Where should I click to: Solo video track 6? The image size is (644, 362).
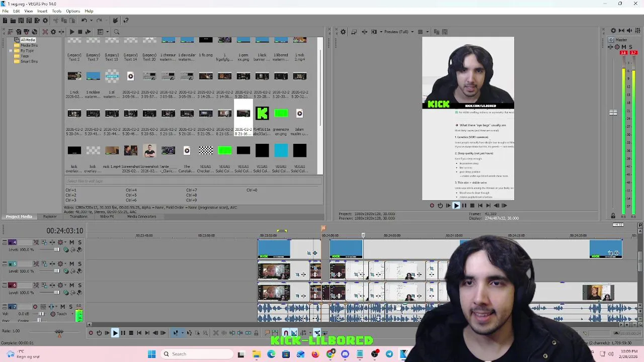tap(79, 285)
